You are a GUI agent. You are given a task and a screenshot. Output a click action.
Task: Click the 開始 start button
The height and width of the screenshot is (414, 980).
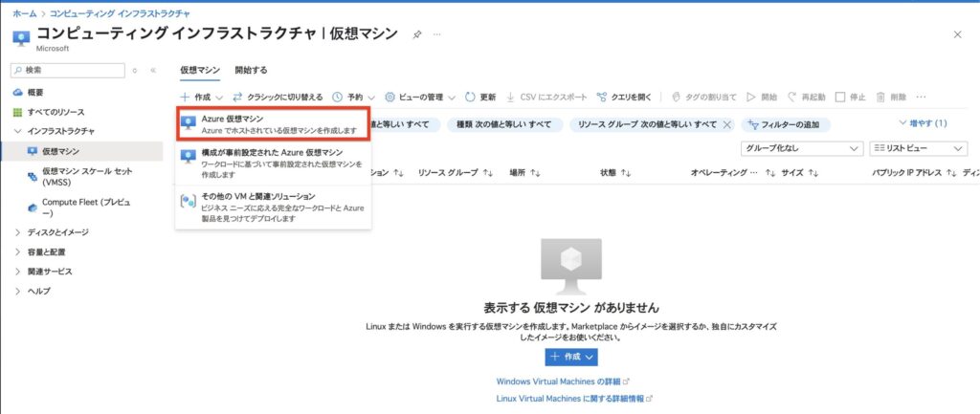click(761, 98)
